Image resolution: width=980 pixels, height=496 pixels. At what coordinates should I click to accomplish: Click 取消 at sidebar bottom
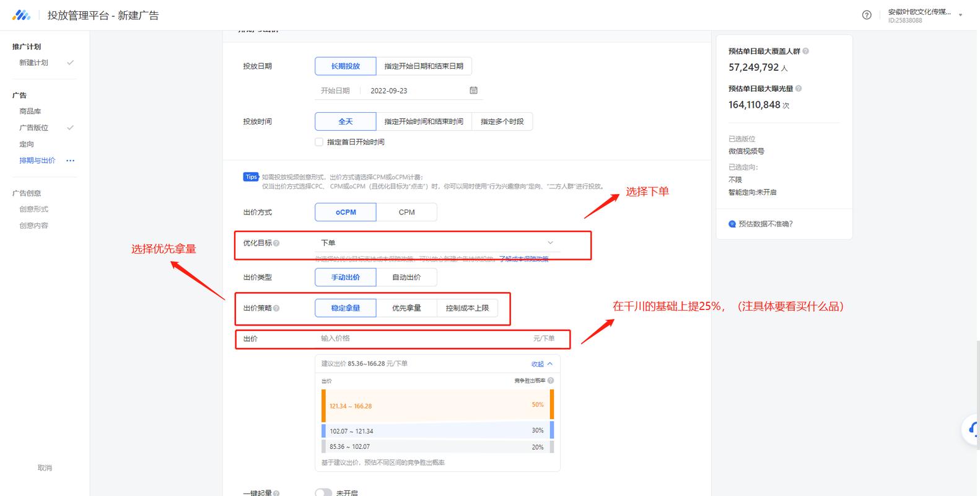[45, 467]
